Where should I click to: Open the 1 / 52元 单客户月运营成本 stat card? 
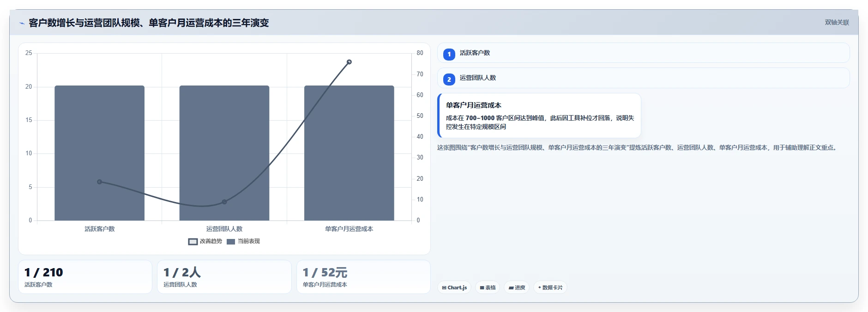tap(363, 277)
